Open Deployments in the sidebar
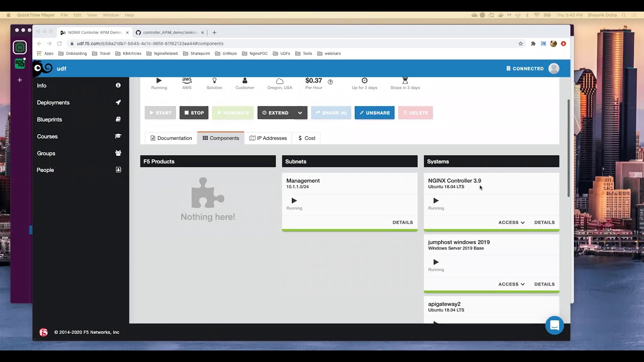Image resolution: width=644 pixels, height=362 pixels. 53,103
